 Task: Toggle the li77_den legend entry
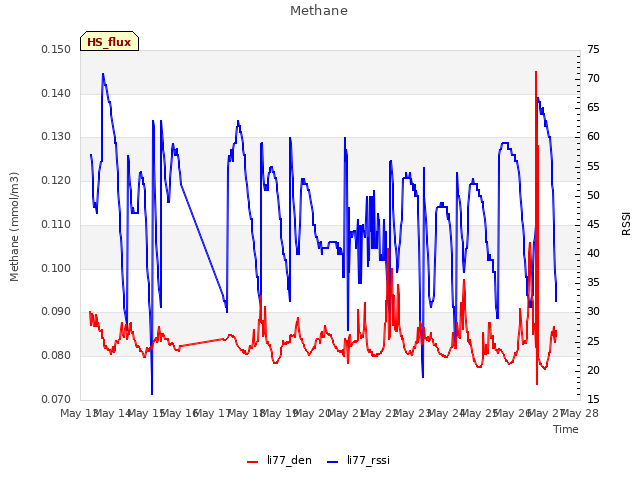coord(279,460)
